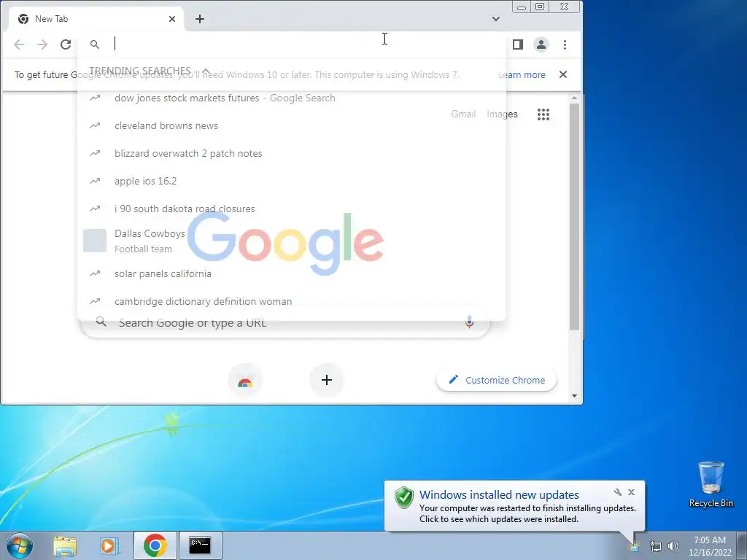Start voice search with the microphone icon

[469, 322]
